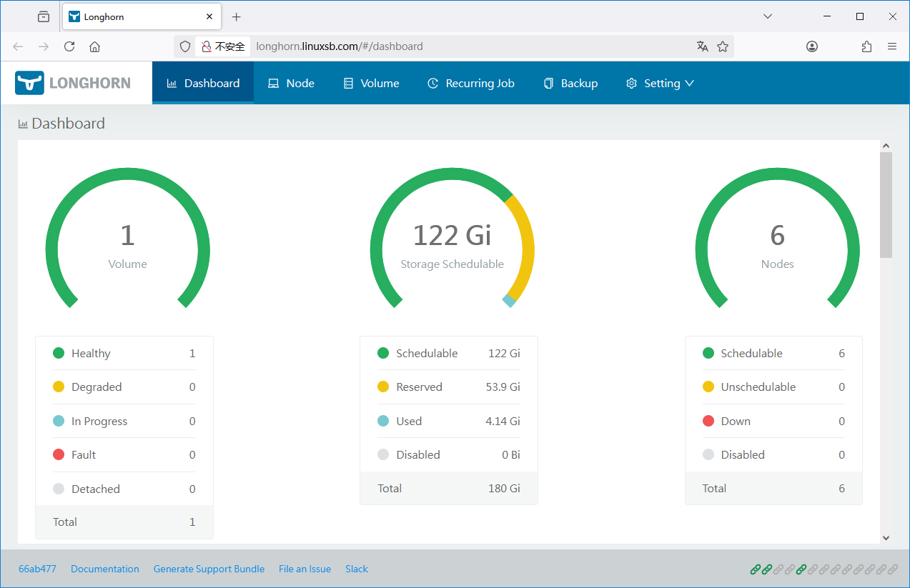
Task: Open the browser account profile icon
Action: (812, 46)
